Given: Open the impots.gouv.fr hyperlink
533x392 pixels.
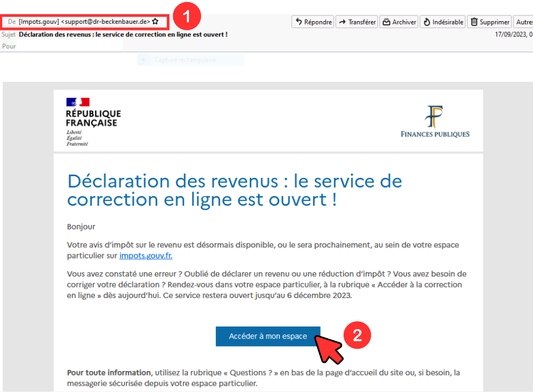Looking at the screenshot, I should pos(146,256).
